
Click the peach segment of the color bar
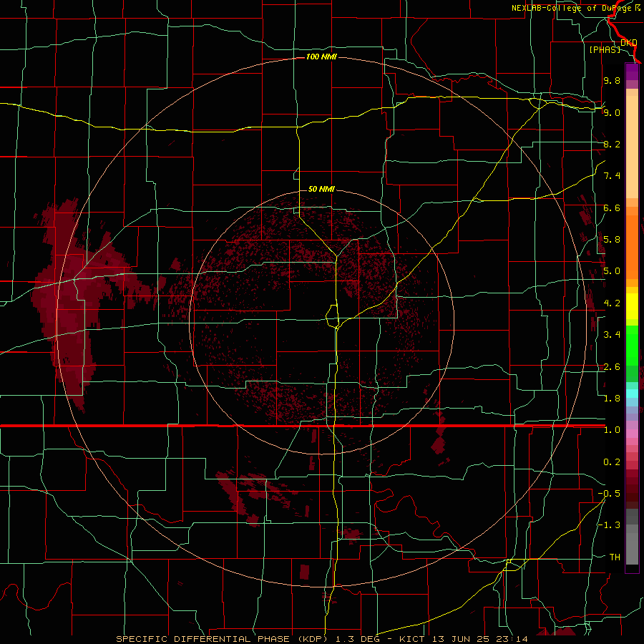(x=632, y=144)
